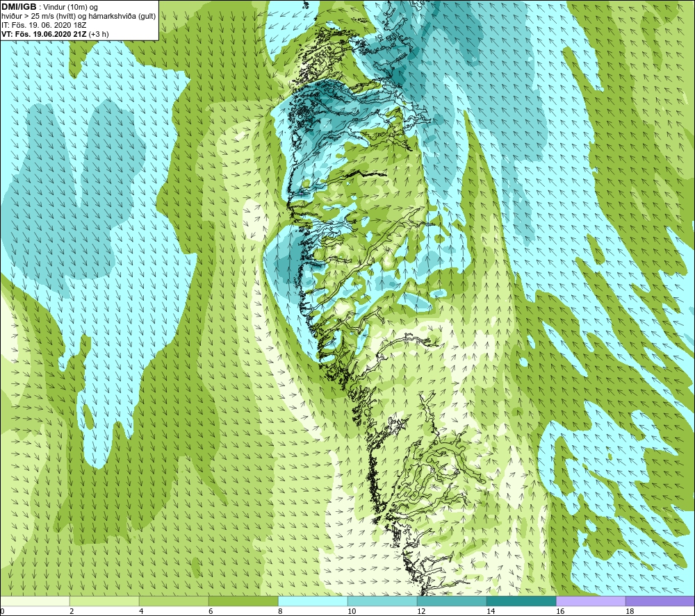695x616 pixels.
Task: Click the valid time 'VT: Fös. 19.06.2020 21Z' line
Action: point(55,33)
